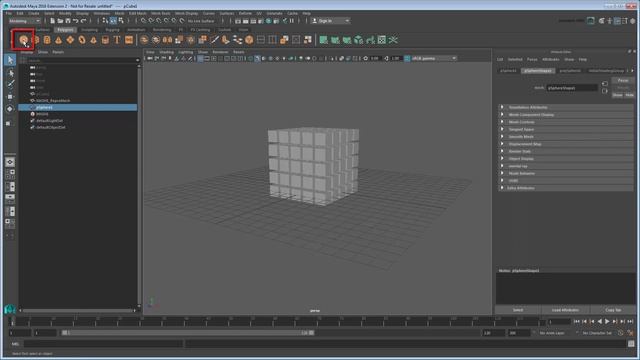Click the Focus button in Attribute Editor
This screenshot has width=640, height=360.
point(622,80)
